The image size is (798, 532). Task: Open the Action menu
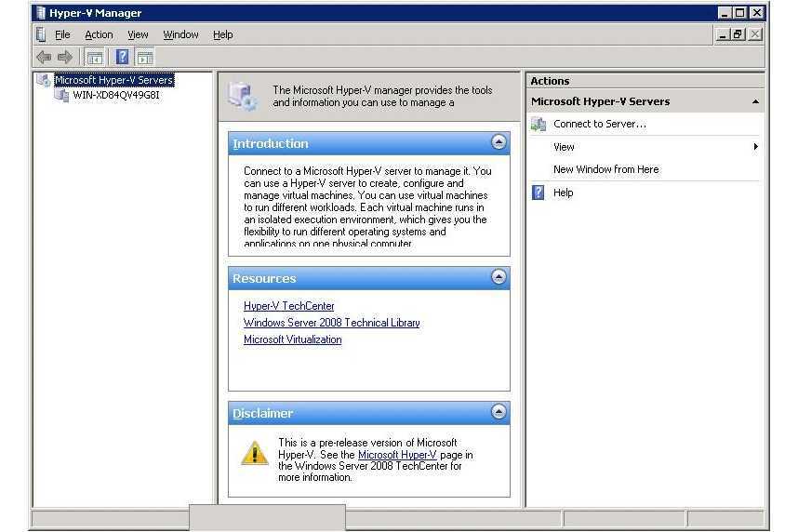coord(99,34)
